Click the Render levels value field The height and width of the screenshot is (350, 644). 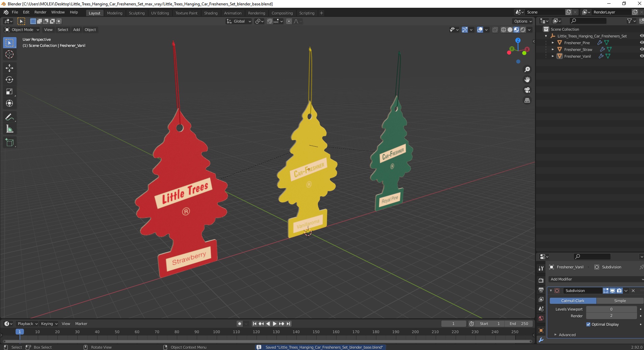[611, 316]
